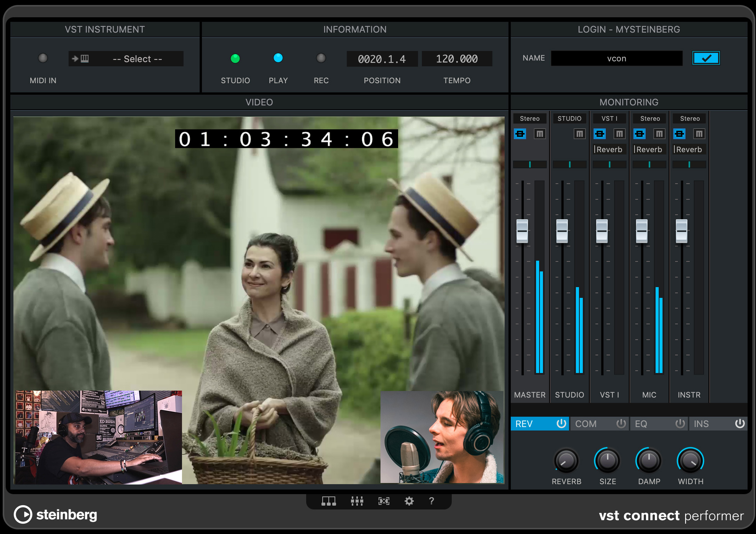Mute the STUDIO channel

pyautogui.click(x=580, y=134)
